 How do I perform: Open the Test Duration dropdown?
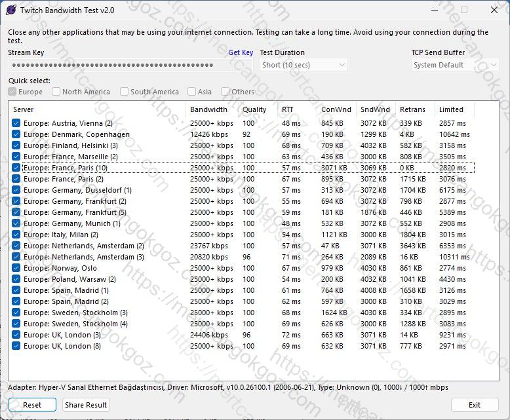[x=304, y=65]
